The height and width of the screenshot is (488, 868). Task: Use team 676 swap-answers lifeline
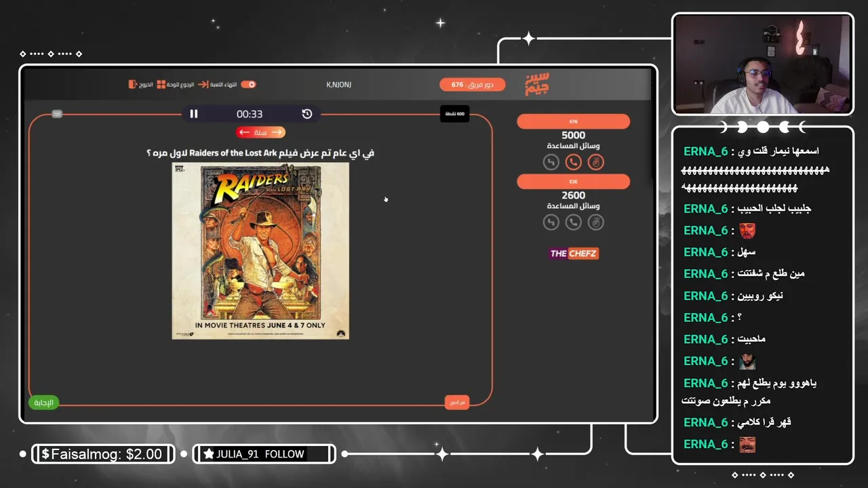551,162
